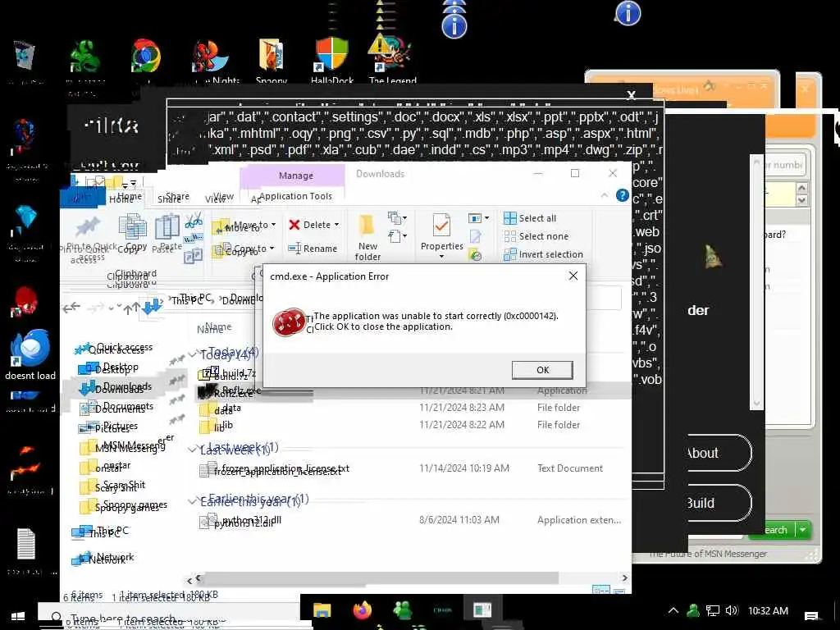This screenshot has height=630, width=840.
Task: Select Pictures in navigation pane
Action: point(109,427)
